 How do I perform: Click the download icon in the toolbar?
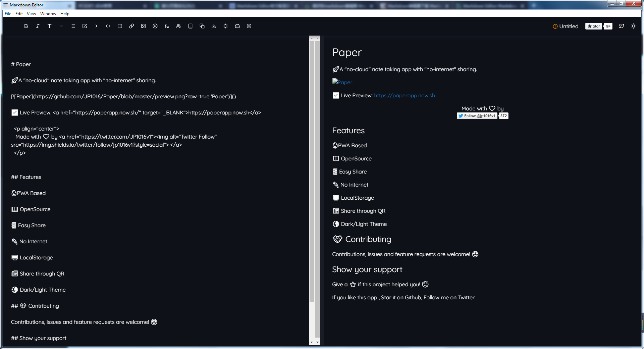coord(214,26)
